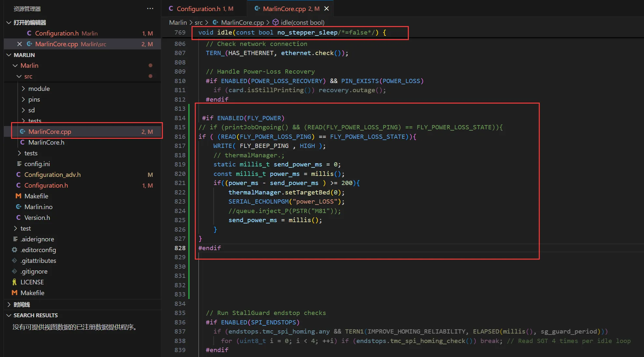This screenshot has width=644, height=357.
Task: Click the config.ini file icon
Action: click(x=19, y=164)
